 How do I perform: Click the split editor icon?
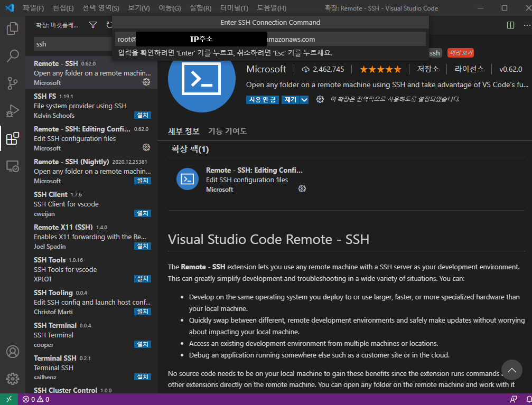click(x=510, y=25)
